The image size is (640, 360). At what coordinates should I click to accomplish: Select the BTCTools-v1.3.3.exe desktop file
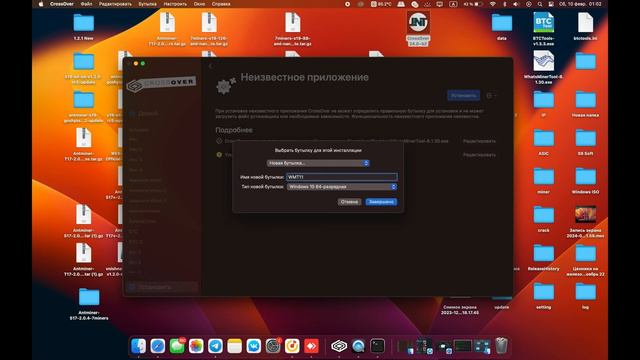[x=544, y=29]
